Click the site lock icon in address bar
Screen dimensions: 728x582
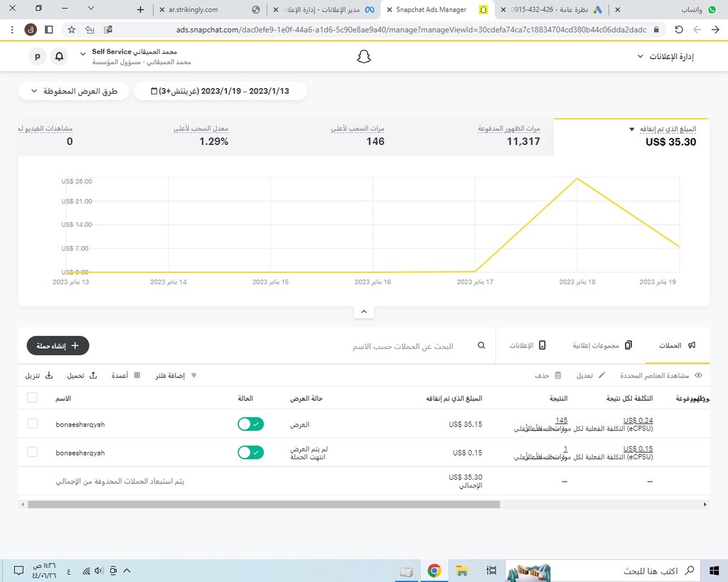(x=656, y=30)
